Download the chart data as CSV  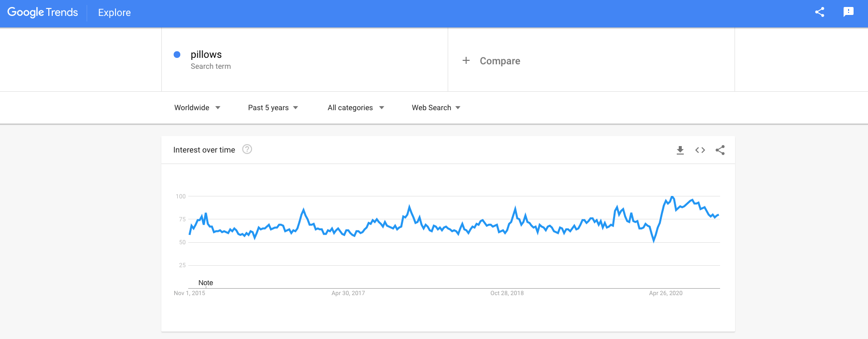click(679, 150)
